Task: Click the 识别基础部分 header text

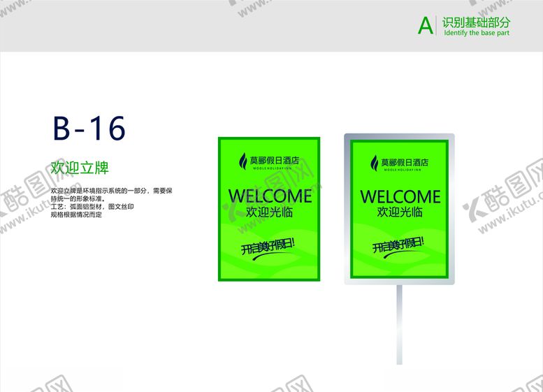Action: pyautogui.click(x=476, y=22)
